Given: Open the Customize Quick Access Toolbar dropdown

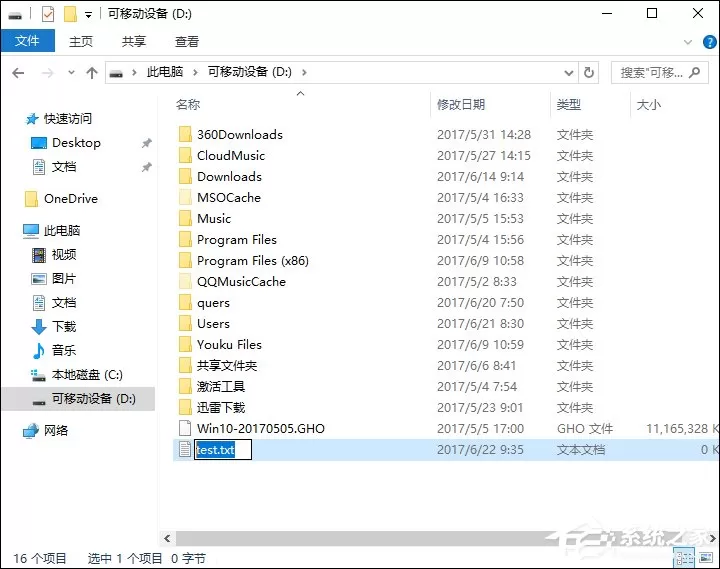Looking at the screenshot, I should click(x=88, y=15).
